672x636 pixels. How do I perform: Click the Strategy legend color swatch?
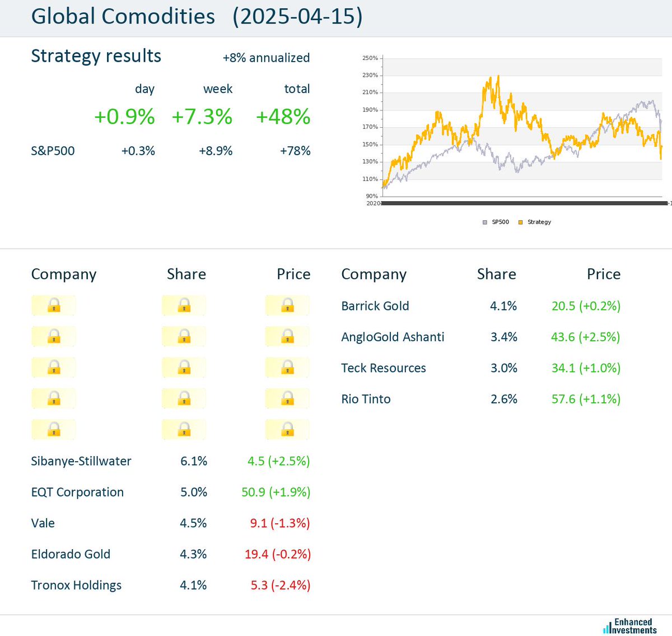520,222
